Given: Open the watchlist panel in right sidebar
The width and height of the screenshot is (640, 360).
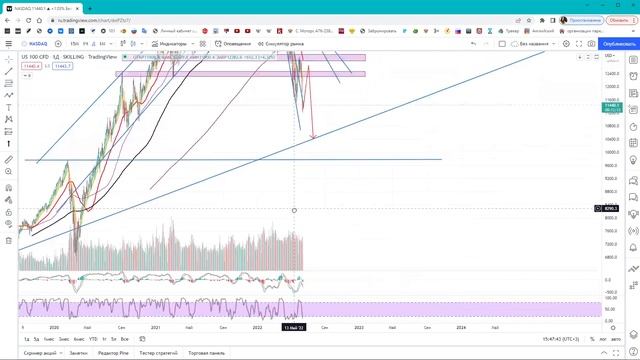Looking at the screenshot, I should click(633, 60).
